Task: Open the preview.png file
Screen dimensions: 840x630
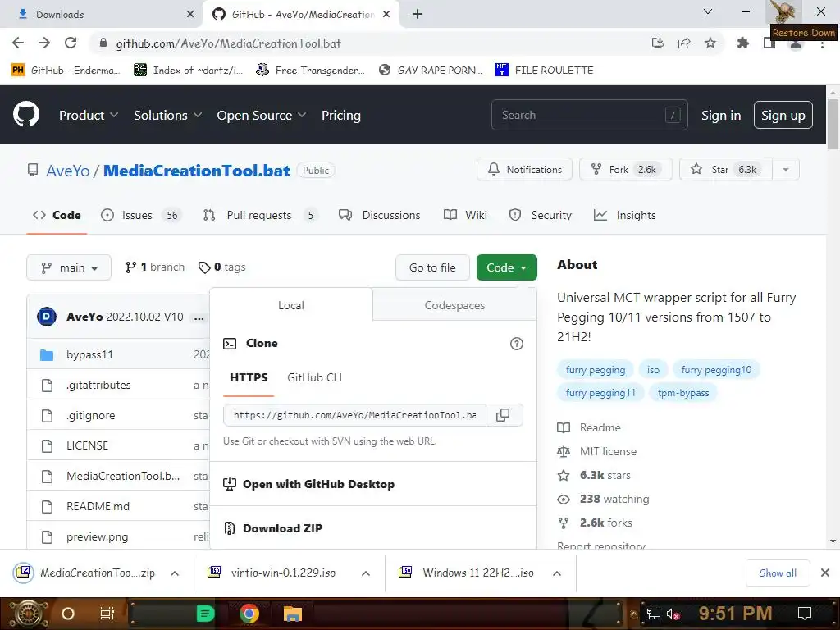Action: [x=98, y=536]
